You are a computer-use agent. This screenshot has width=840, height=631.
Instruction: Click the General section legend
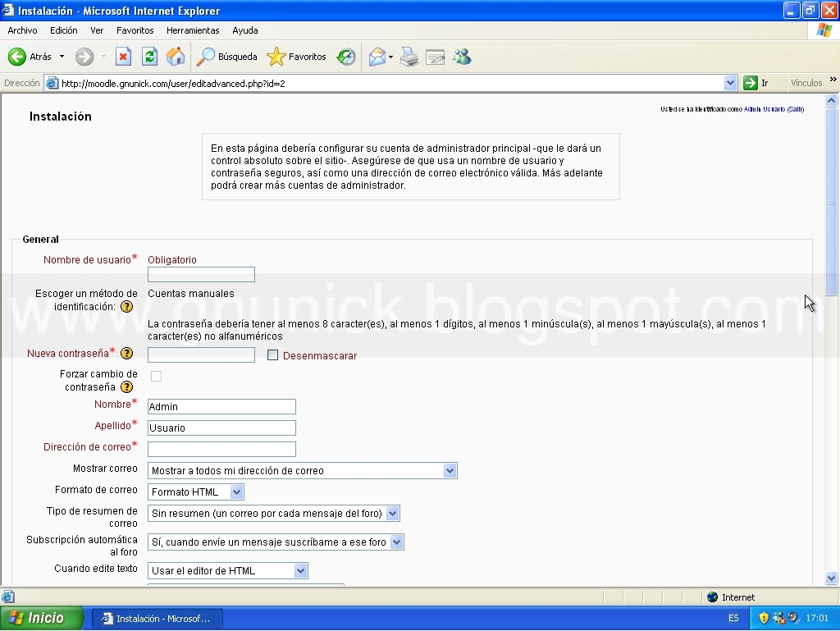41,240
